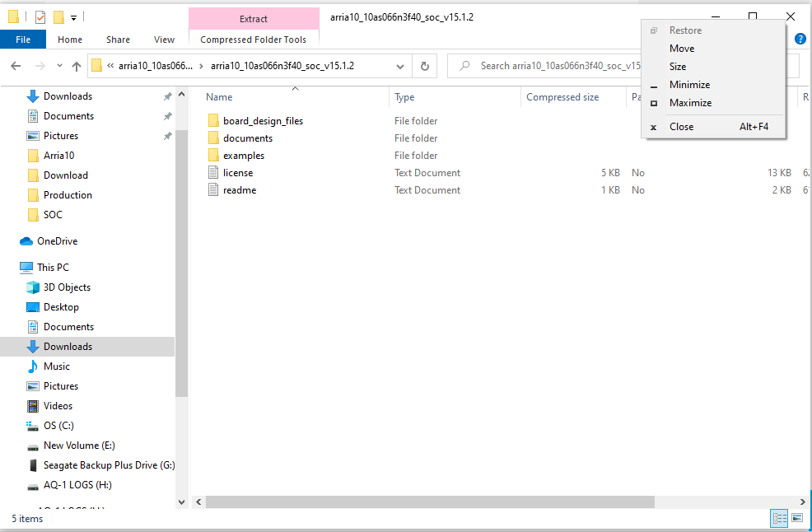Click the Properties quick access toolbar icon
The width and height of the screenshot is (812, 532).
click(40, 17)
